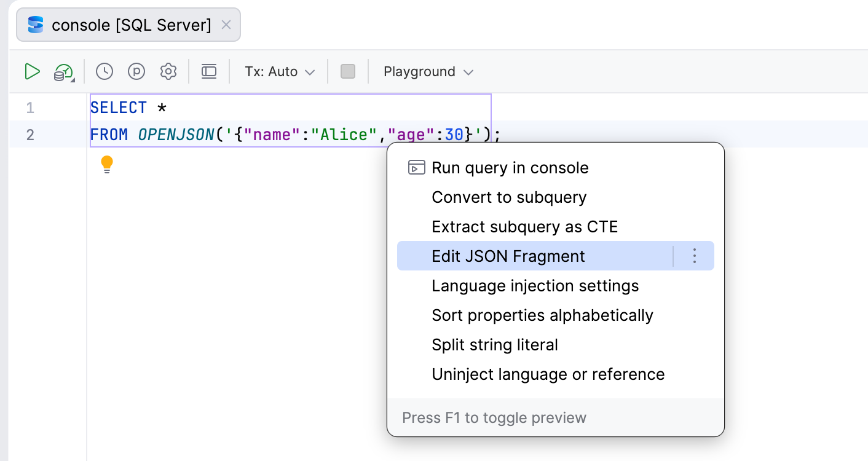
Task: Choose Run query in console
Action: pyautogui.click(x=556, y=168)
